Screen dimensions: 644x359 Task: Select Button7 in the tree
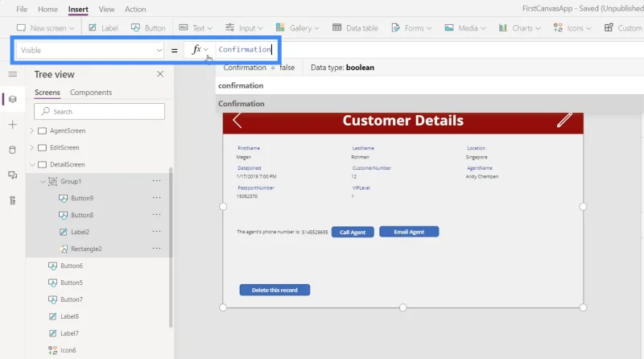[72, 299]
